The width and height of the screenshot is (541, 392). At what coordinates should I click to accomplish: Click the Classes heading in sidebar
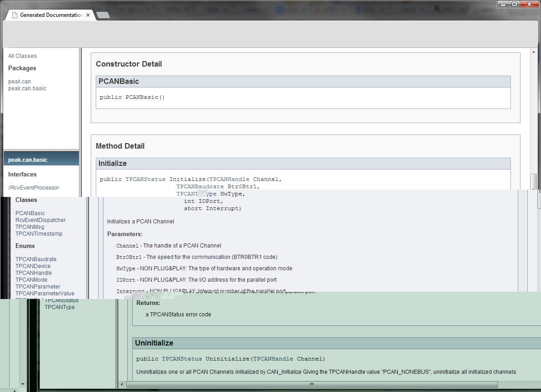coord(26,200)
